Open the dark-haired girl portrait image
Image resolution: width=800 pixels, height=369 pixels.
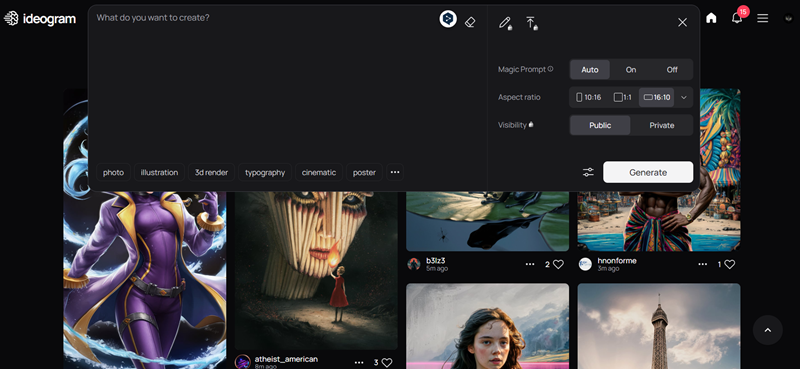click(x=487, y=326)
